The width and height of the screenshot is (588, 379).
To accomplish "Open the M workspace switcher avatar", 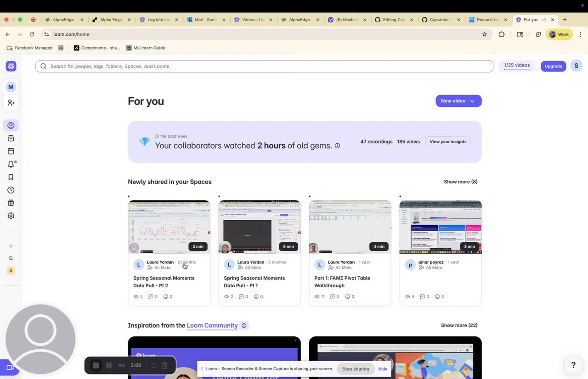I will coord(11,87).
